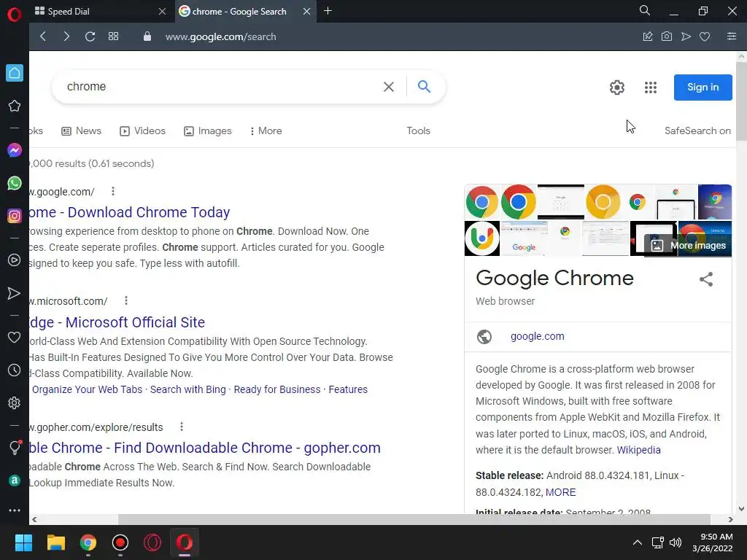
Task: Open Google apps grid
Action: (650, 87)
